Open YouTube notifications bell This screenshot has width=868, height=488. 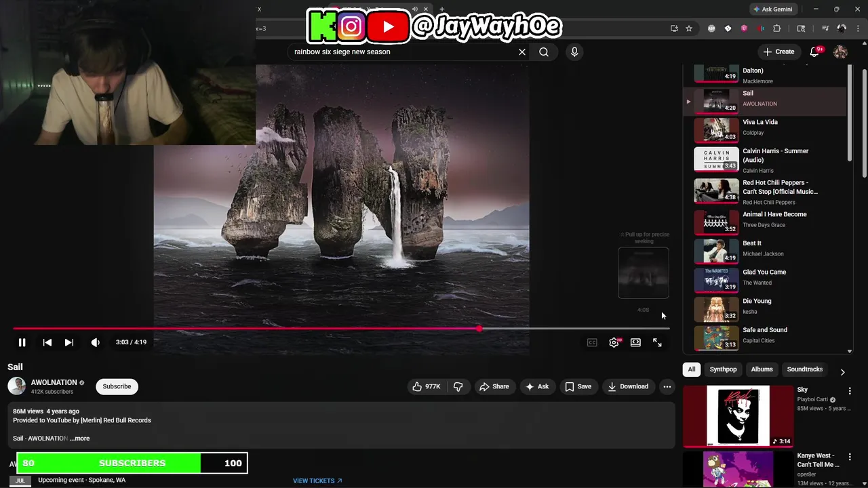pyautogui.click(x=814, y=52)
